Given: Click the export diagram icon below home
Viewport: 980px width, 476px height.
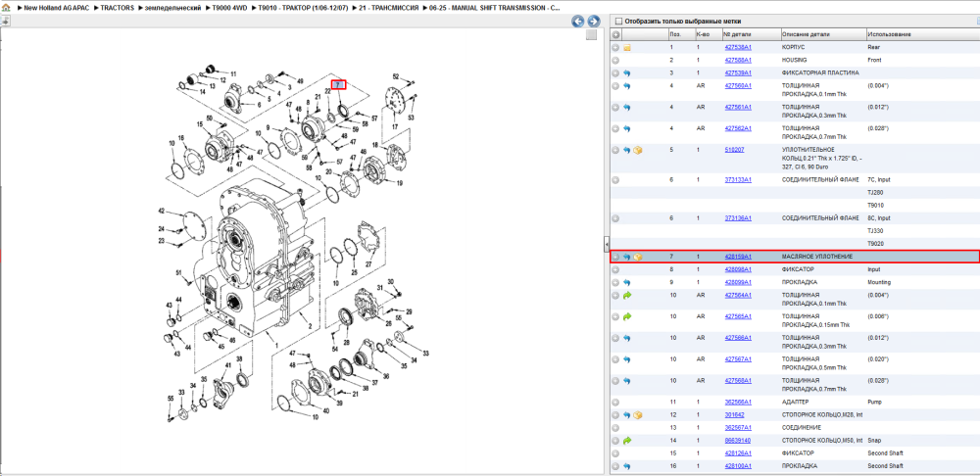Looking at the screenshot, I should point(5,21).
